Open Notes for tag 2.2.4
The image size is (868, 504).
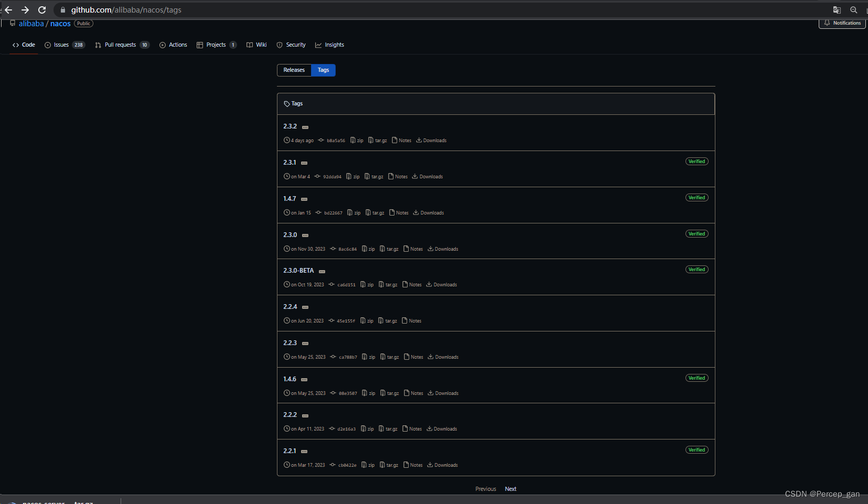click(x=412, y=321)
